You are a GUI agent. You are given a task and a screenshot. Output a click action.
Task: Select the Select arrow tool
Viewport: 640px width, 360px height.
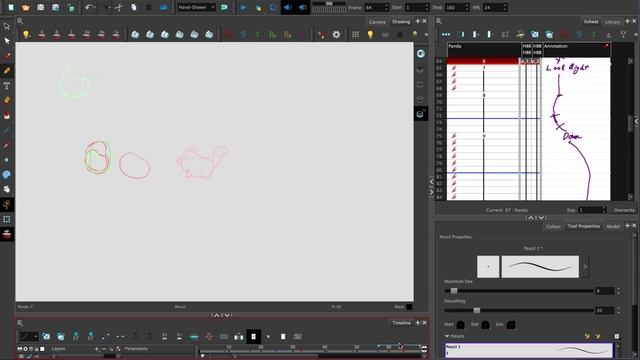click(7, 41)
